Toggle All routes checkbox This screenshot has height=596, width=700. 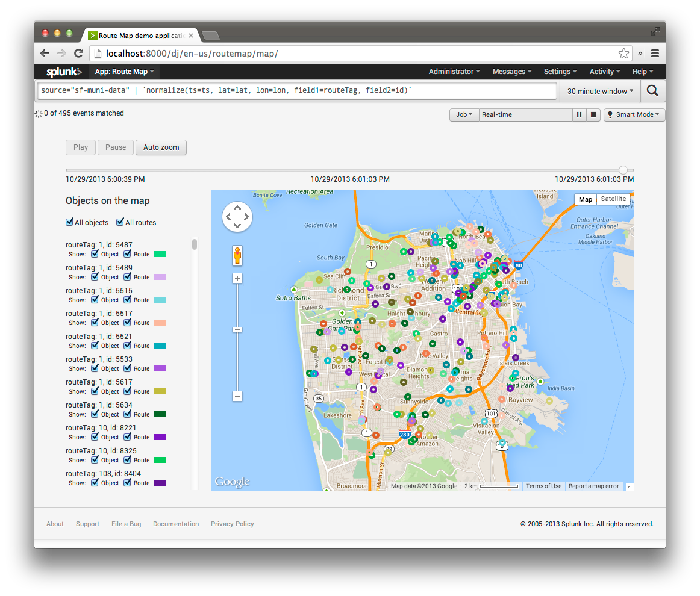click(120, 222)
